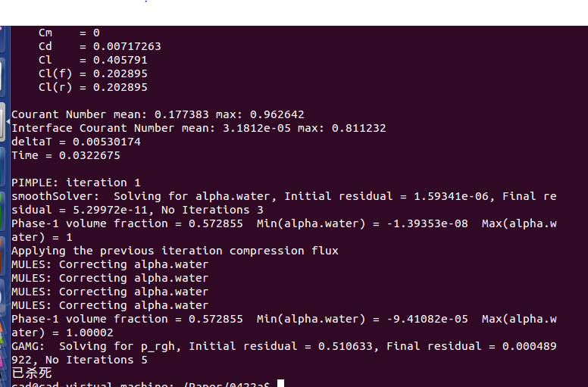Click the PIMPLE: iteration 1 line
Screen dimensions: 588x387
click(76, 183)
